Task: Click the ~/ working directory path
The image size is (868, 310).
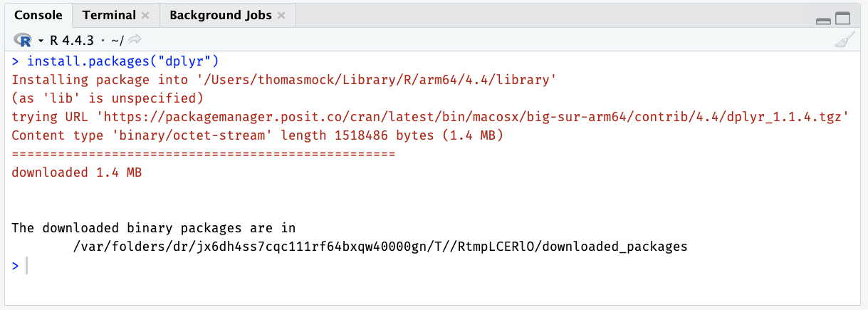Action: click(118, 39)
